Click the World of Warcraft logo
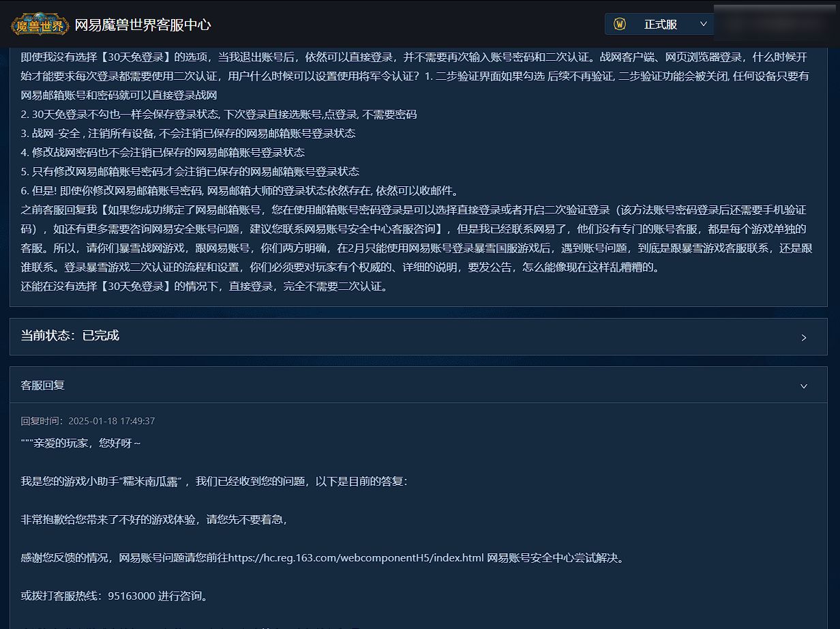This screenshot has height=629, width=840. (40, 25)
